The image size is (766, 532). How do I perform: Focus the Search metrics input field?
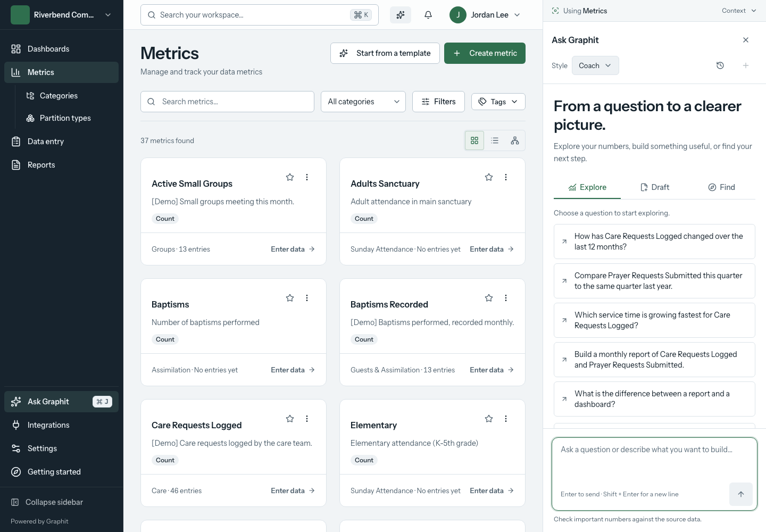click(227, 102)
